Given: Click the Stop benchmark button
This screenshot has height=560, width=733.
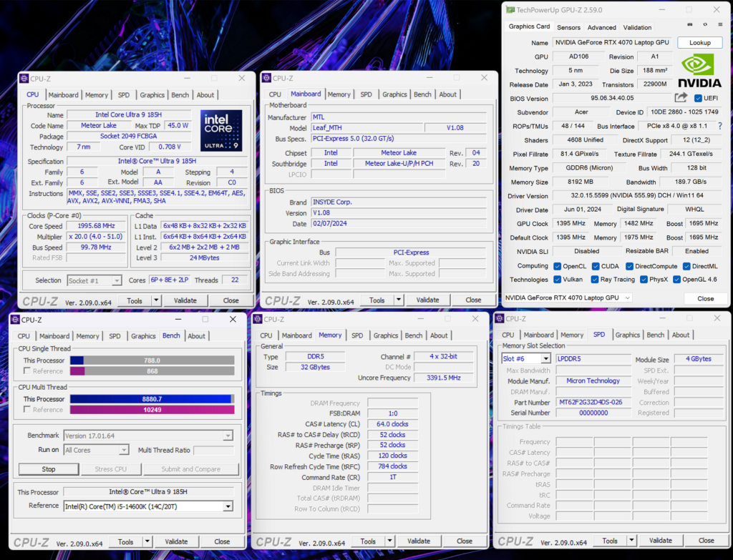Looking at the screenshot, I should pos(49,469).
